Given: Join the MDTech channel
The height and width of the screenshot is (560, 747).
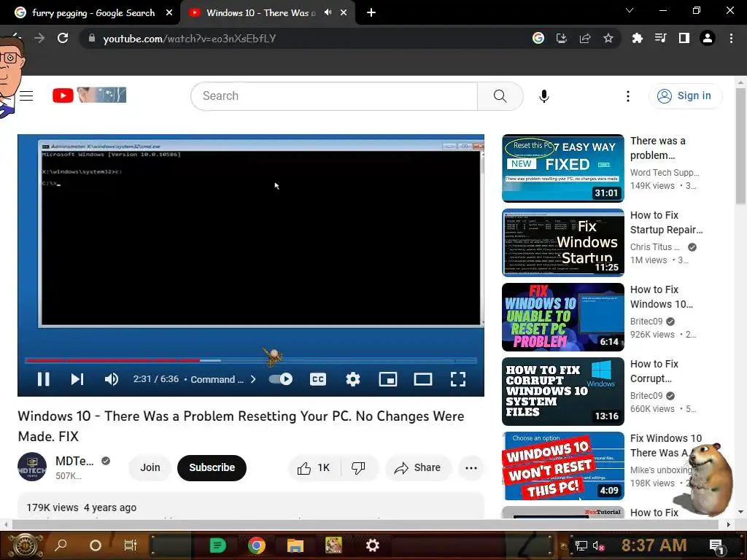Looking at the screenshot, I should 150,467.
